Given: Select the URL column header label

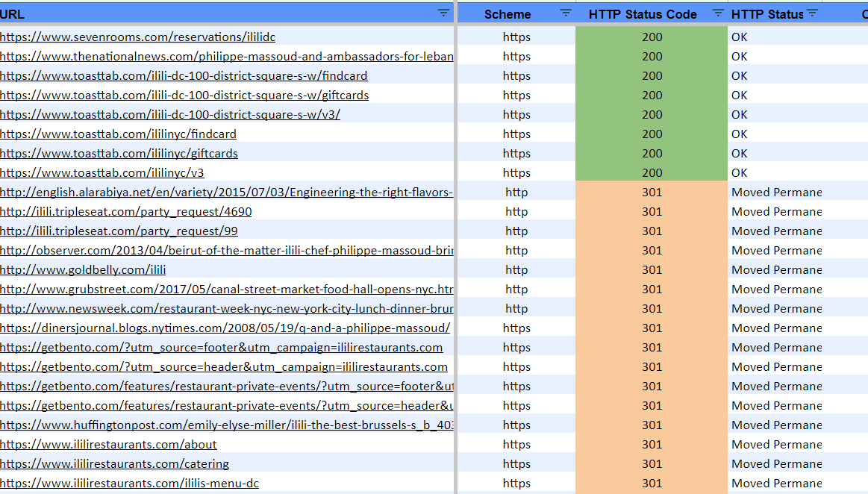Looking at the screenshot, I should 12,14.
